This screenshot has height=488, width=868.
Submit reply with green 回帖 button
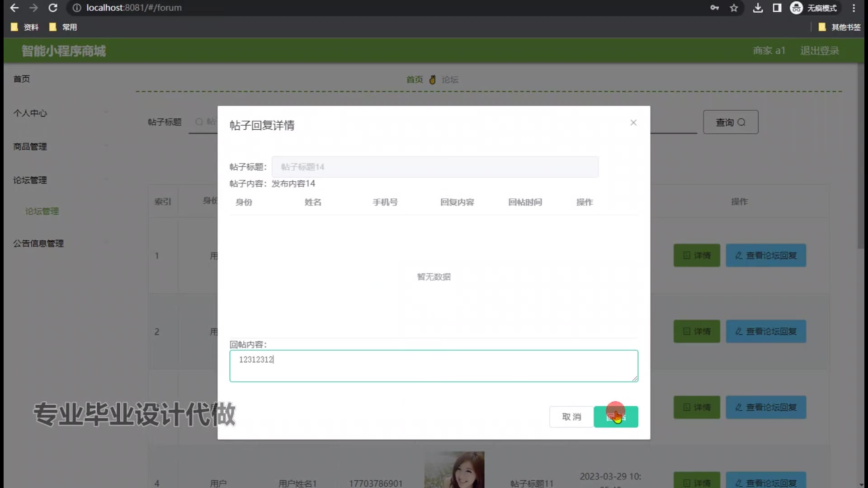tap(616, 417)
